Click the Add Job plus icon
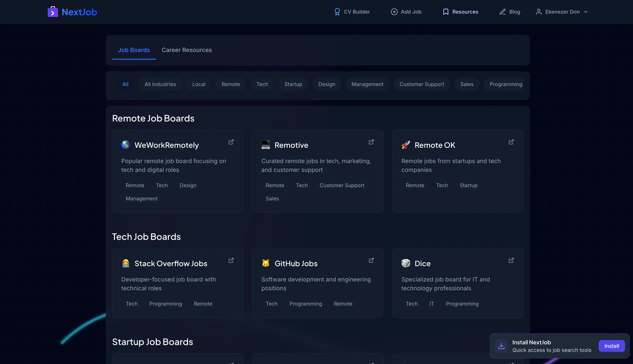Screen dimensions: 633x364 coord(393,11)
